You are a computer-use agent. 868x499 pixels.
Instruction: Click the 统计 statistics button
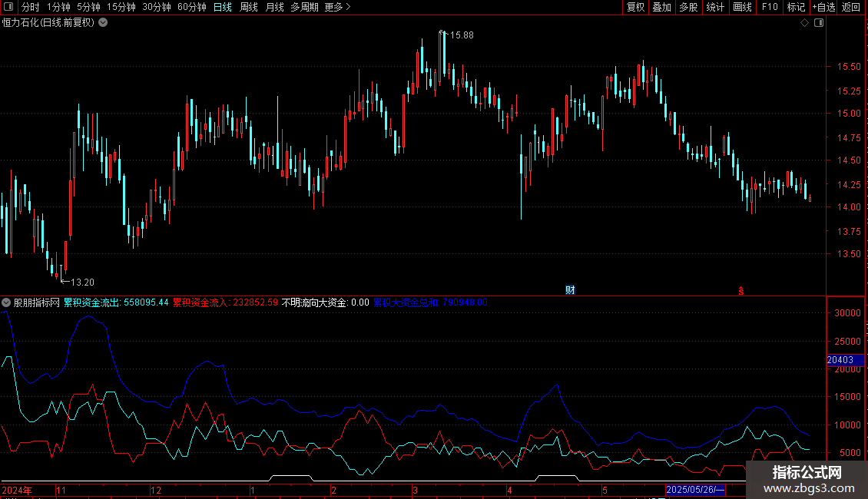tap(715, 7)
